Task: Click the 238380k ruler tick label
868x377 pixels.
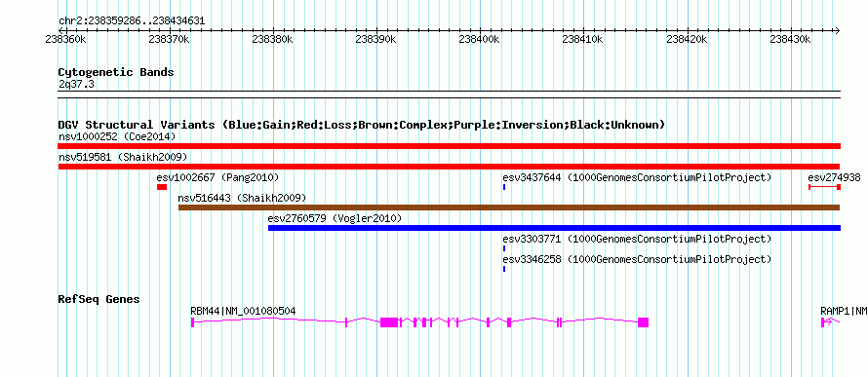Action: (273, 40)
